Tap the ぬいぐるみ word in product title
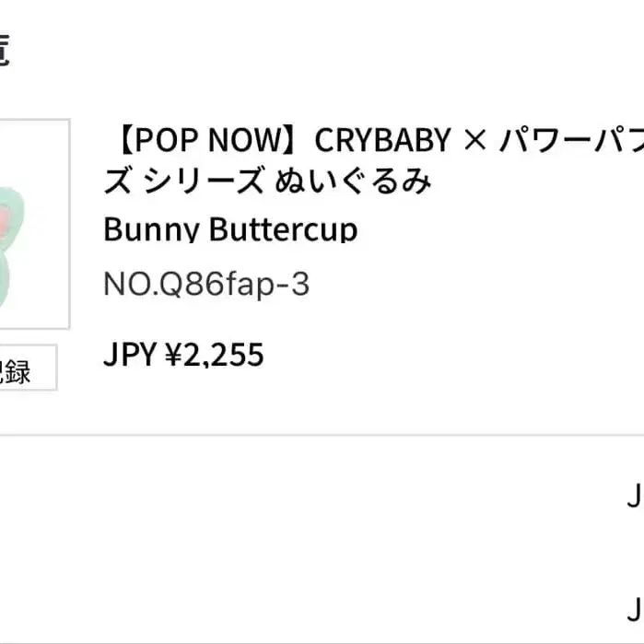The image size is (644, 644). click(x=354, y=181)
